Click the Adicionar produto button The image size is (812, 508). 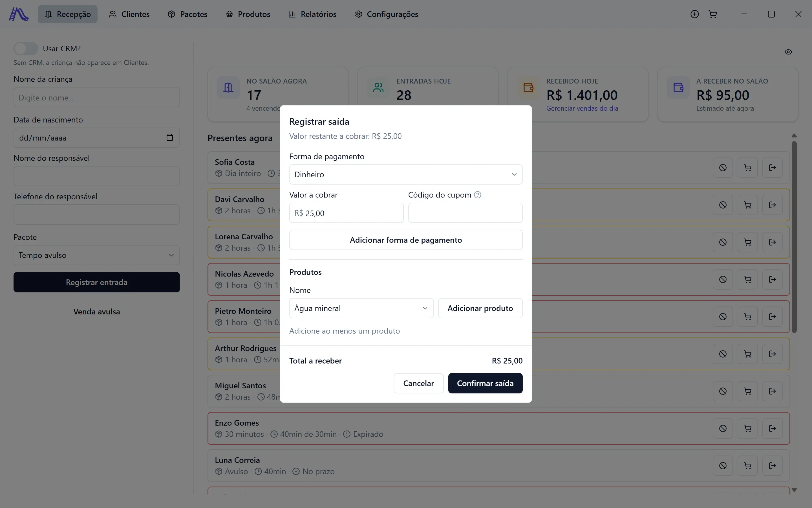click(x=480, y=308)
